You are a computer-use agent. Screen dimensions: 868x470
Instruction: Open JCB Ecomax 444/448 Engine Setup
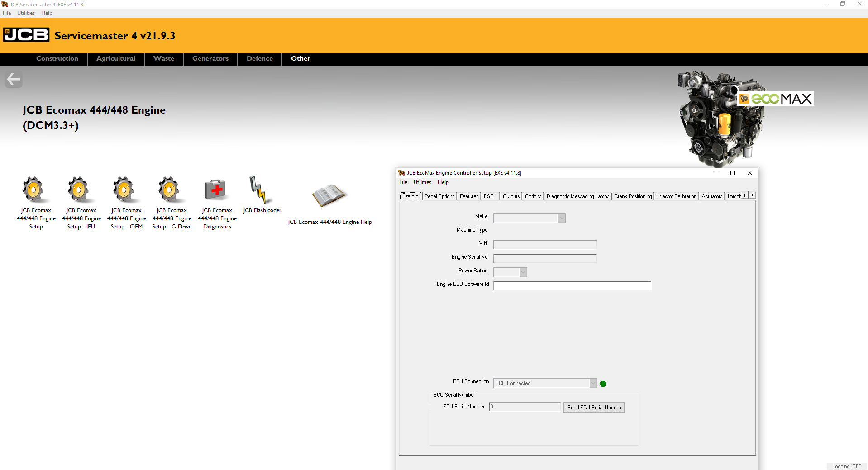(35, 190)
